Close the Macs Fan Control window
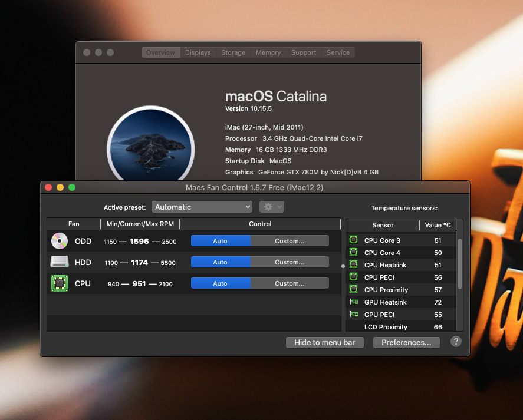 [x=48, y=187]
